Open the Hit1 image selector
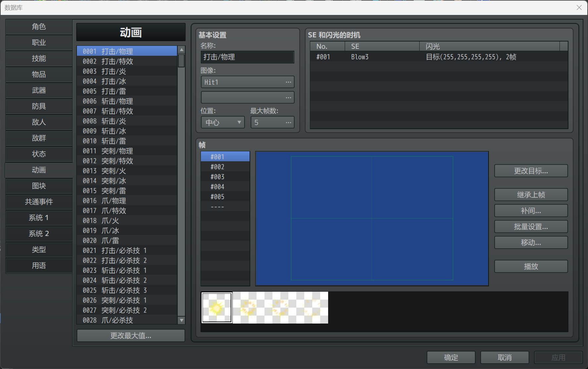Viewport: 588px width, 369px height. pyautogui.click(x=248, y=82)
